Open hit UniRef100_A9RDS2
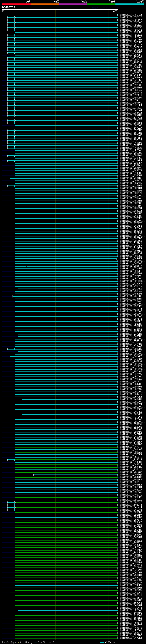This screenshot has width=146, height=644. click(131, 30)
